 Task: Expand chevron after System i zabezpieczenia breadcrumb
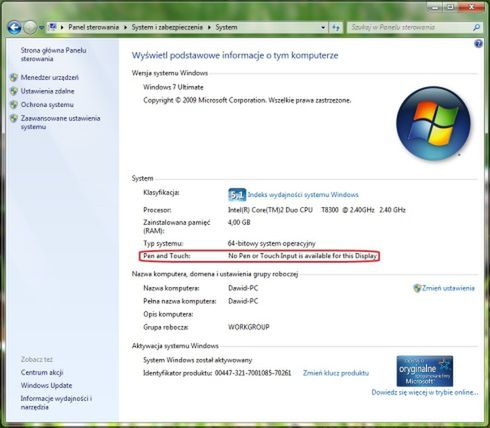(209, 27)
